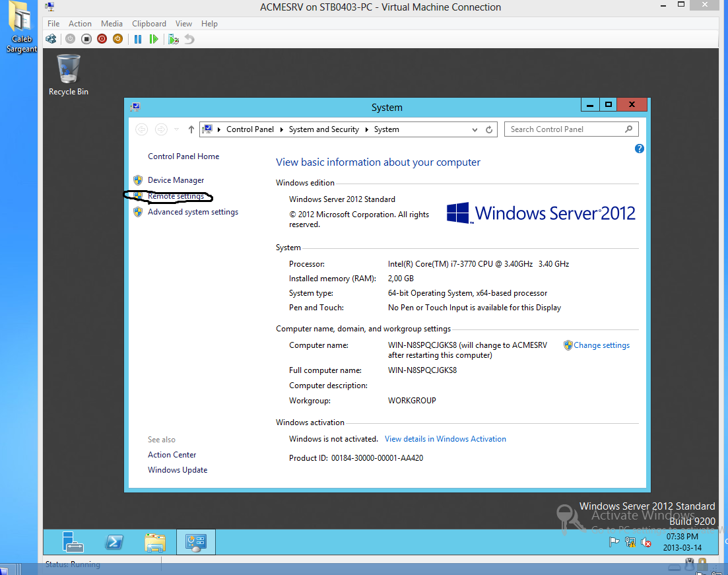Click the shield icon beside Device Manager

pyautogui.click(x=138, y=180)
